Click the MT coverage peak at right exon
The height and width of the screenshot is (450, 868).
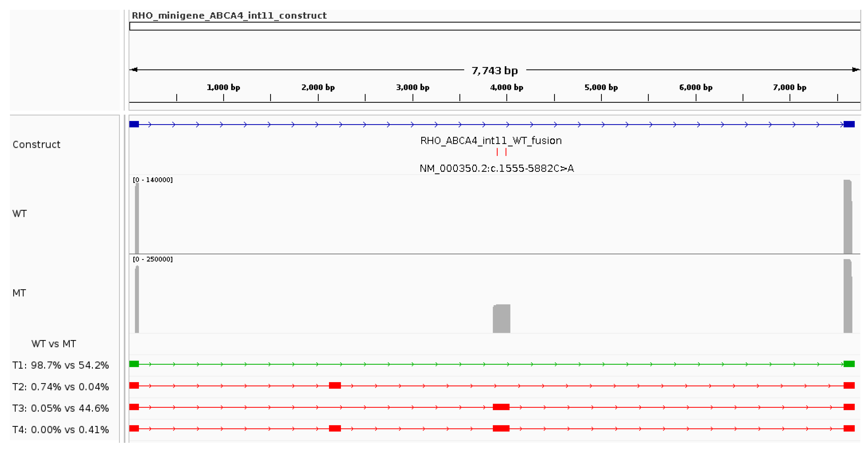point(848,296)
